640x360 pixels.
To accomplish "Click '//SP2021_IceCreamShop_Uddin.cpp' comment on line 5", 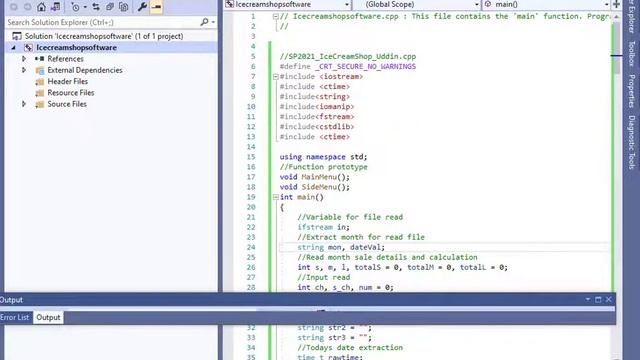I will tap(348, 57).
